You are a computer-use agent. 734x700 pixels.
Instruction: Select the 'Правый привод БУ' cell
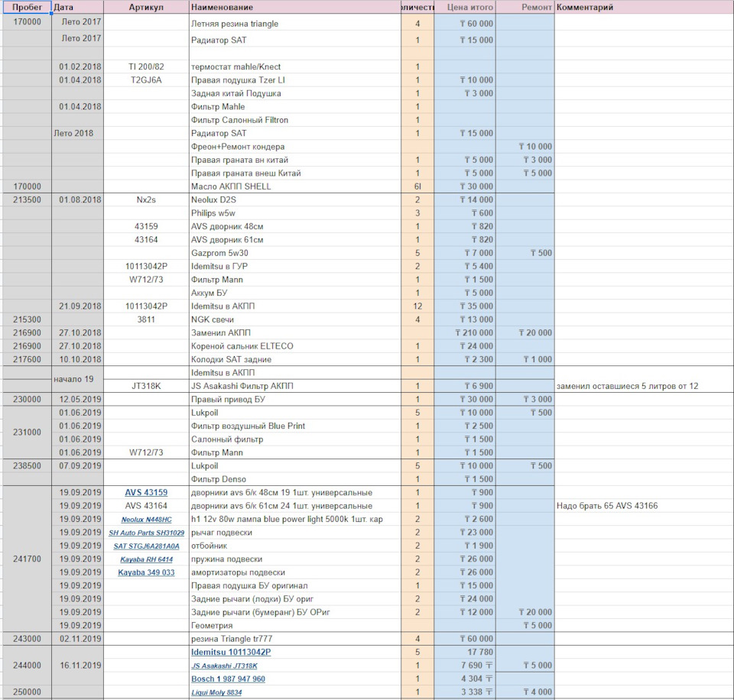tap(295, 399)
